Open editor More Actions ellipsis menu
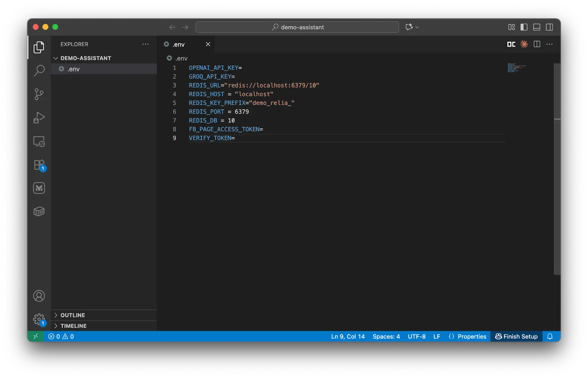588x378 pixels. coord(549,44)
